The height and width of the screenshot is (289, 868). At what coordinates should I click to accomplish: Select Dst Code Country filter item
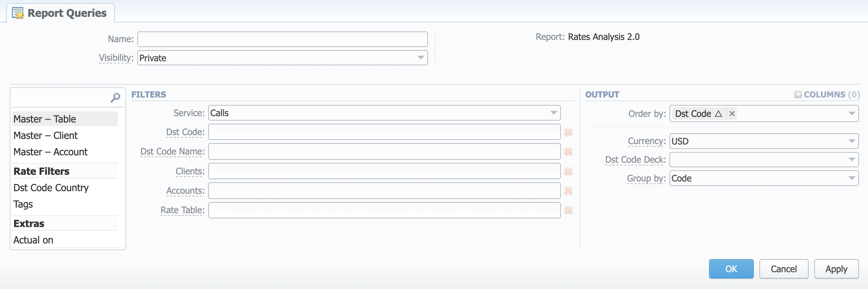[x=65, y=187]
